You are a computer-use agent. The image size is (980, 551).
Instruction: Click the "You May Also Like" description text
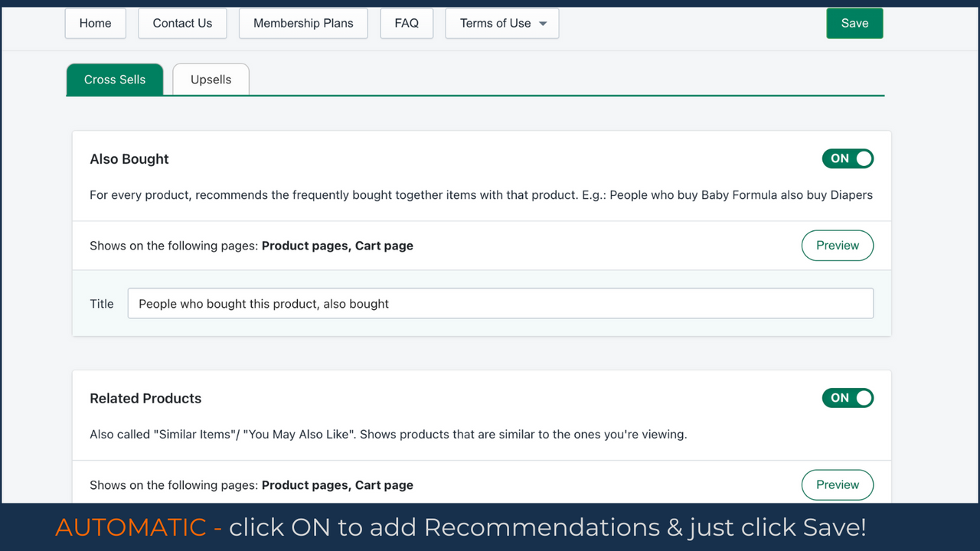pyautogui.click(x=388, y=435)
